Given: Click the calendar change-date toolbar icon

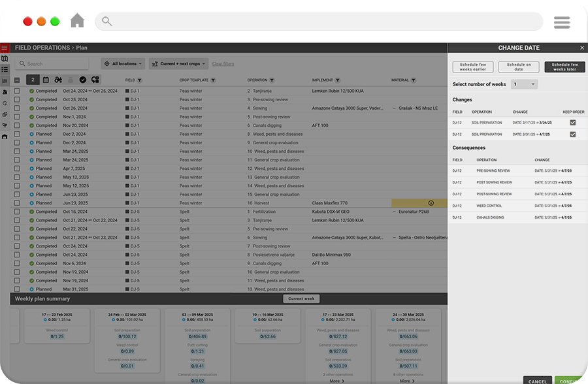Looking at the screenshot, I should [46, 80].
